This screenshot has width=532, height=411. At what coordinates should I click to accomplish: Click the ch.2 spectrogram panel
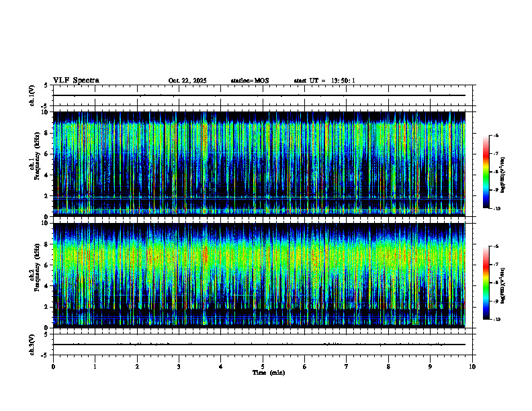(259, 275)
